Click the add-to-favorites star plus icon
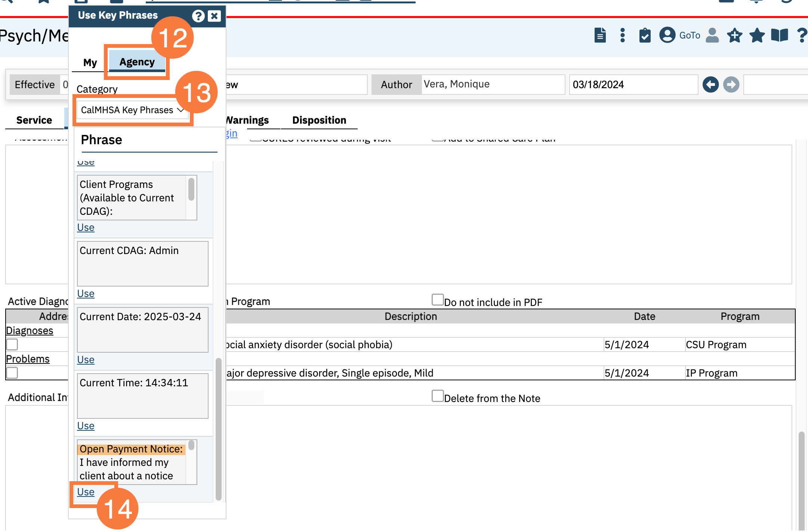Image resolution: width=808 pixels, height=532 pixels. tap(734, 35)
